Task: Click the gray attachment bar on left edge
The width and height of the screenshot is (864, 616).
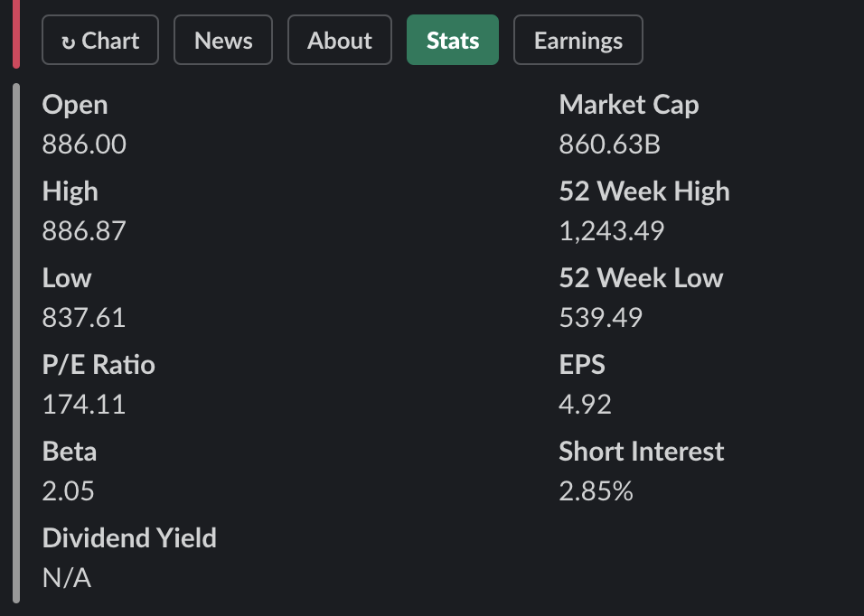Action: tap(16, 343)
